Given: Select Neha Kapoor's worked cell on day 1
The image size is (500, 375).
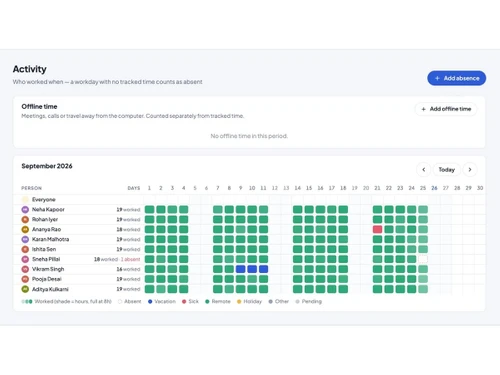Looking at the screenshot, I should 149,209.
